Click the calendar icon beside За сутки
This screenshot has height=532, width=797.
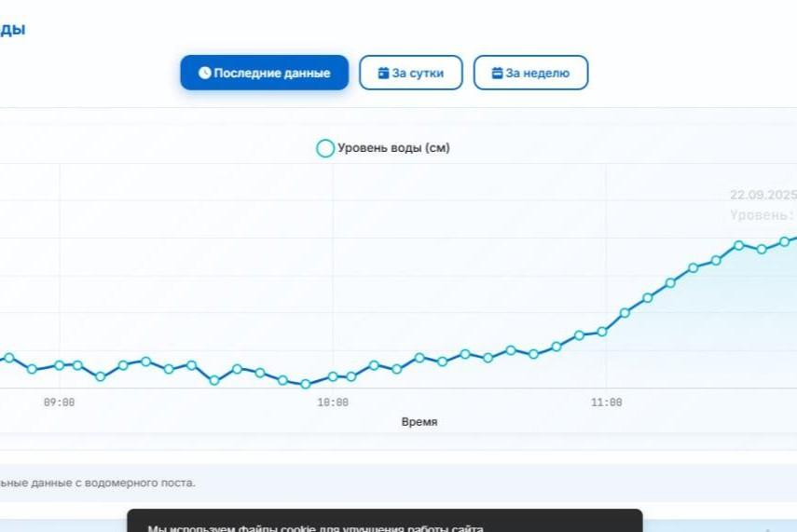[x=383, y=73]
